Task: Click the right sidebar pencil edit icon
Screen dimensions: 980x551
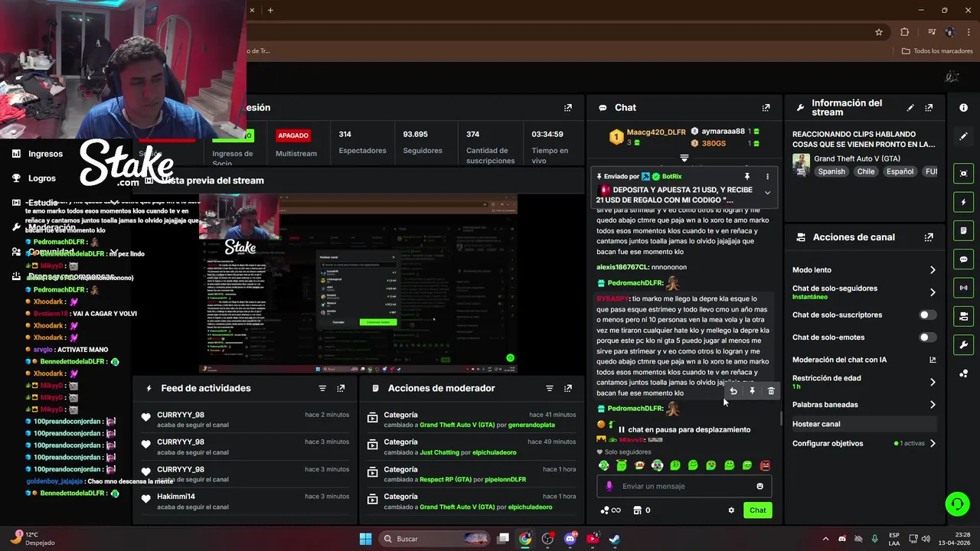Action: (x=963, y=136)
